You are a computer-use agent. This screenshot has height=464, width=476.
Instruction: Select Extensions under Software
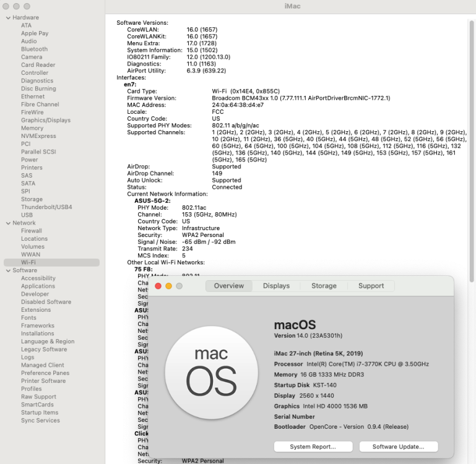coord(36,309)
